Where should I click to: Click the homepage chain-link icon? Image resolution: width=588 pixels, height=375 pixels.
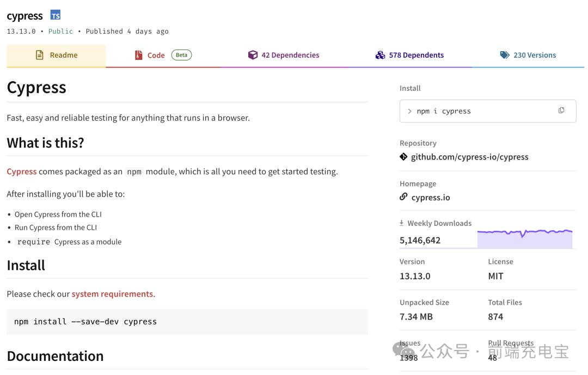pyautogui.click(x=403, y=196)
